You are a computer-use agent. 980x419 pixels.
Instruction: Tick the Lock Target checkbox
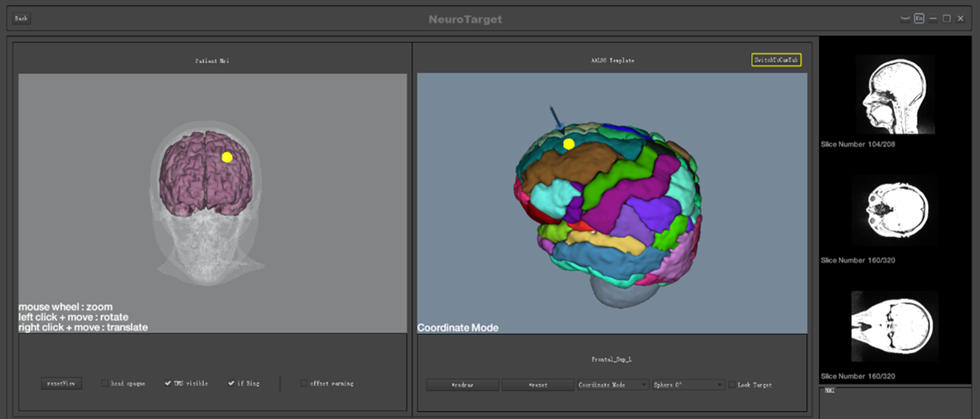tap(732, 385)
